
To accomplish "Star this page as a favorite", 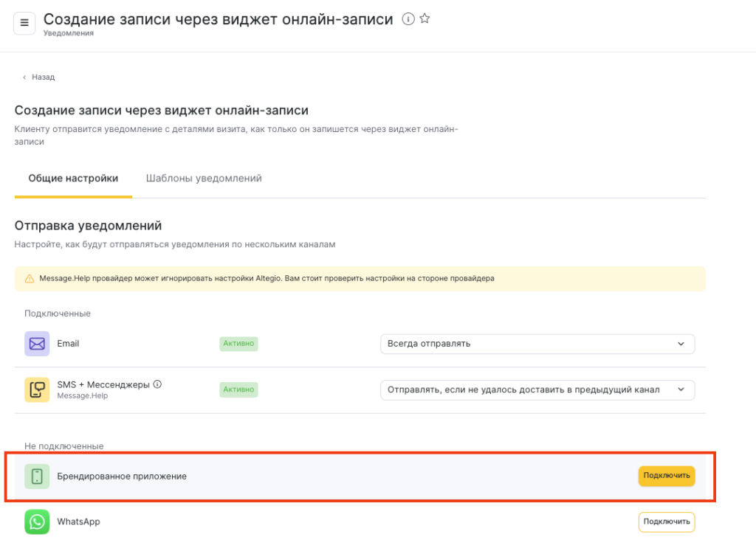I will pyautogui.click(x=425, y=19).
